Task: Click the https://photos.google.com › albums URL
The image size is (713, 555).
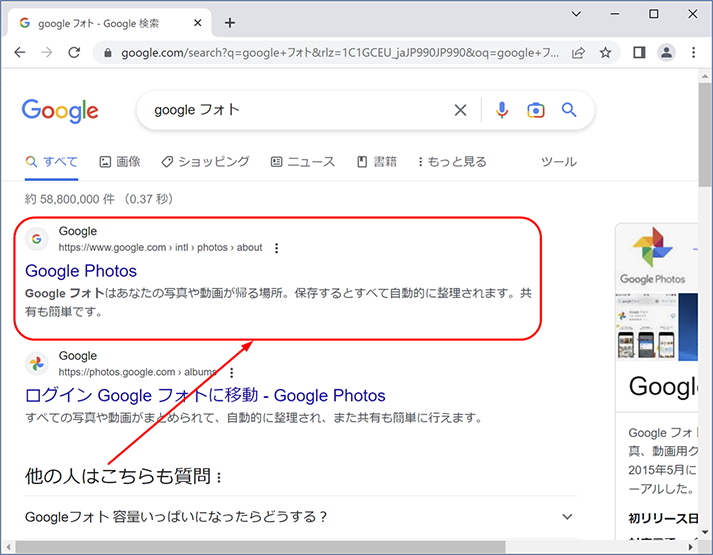Action: point(137,372)
